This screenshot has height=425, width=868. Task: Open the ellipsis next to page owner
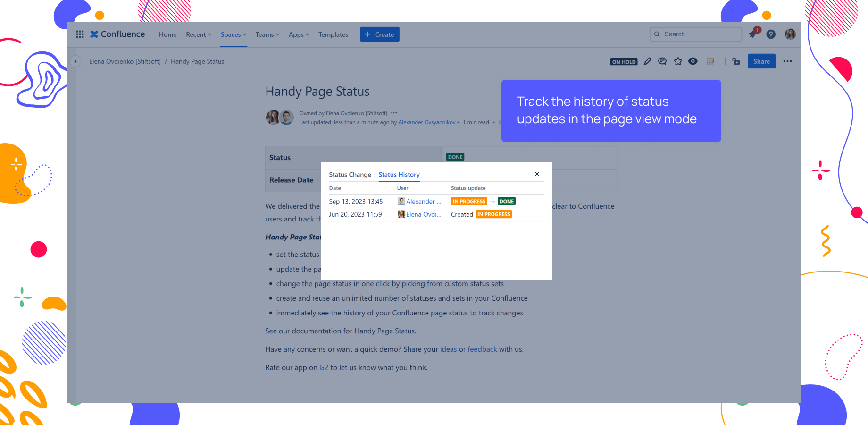pyautogui.click(x=394, y=113)
